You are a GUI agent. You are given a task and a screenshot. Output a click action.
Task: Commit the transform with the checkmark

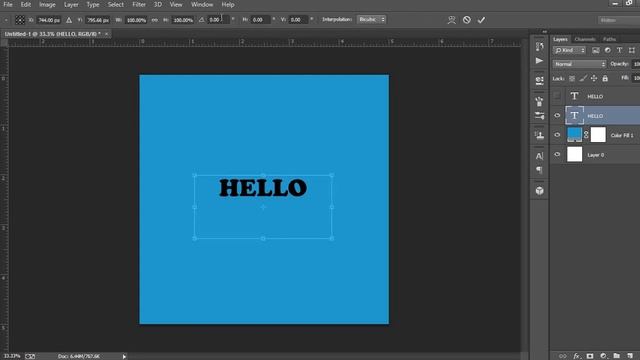tap(482, 20)
